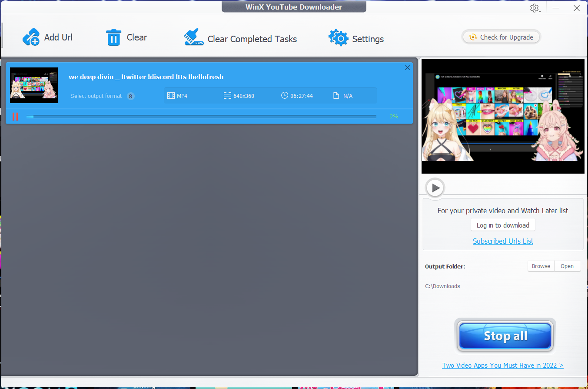Viewport: 588px width, 389px height.
Task: Minimize the WinX YouTube Downloader window
Action: click(556, 8)
